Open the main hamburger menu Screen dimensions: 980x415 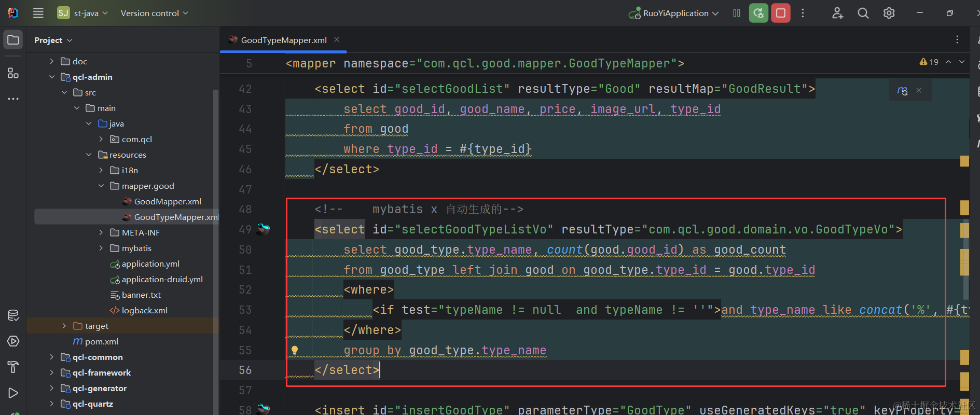(x=38, y=13)
